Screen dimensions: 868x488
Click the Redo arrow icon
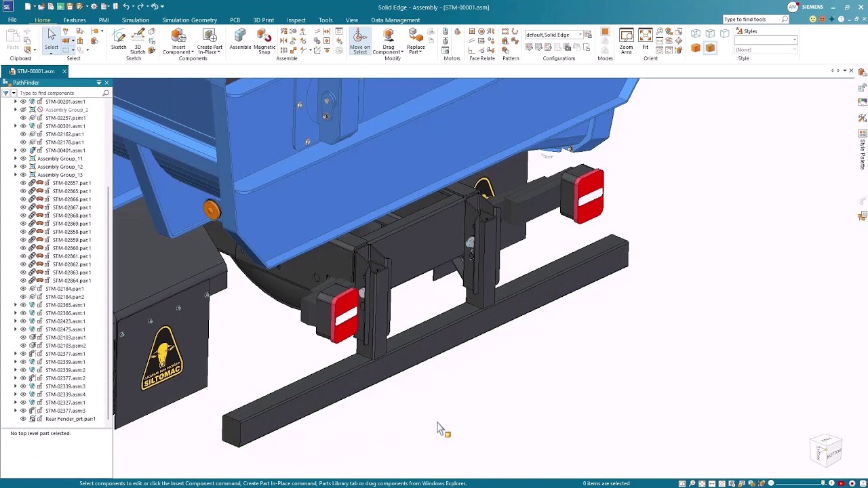140,7
